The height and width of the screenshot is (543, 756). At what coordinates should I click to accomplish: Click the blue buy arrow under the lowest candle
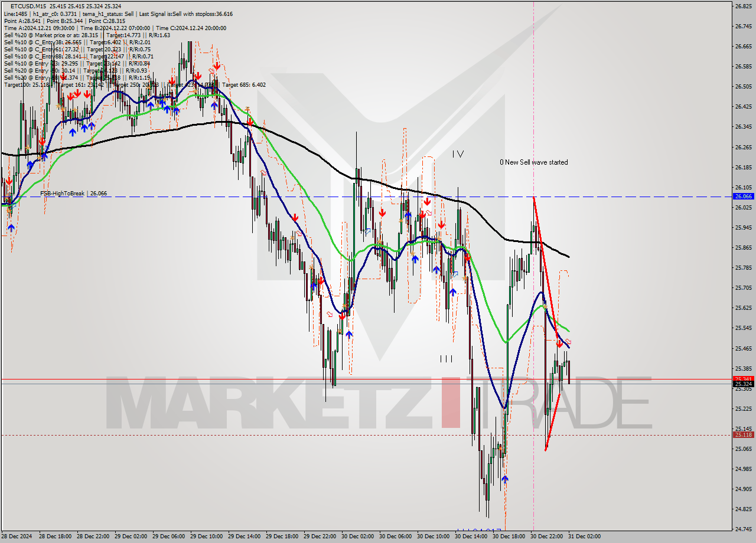[504, 479]
